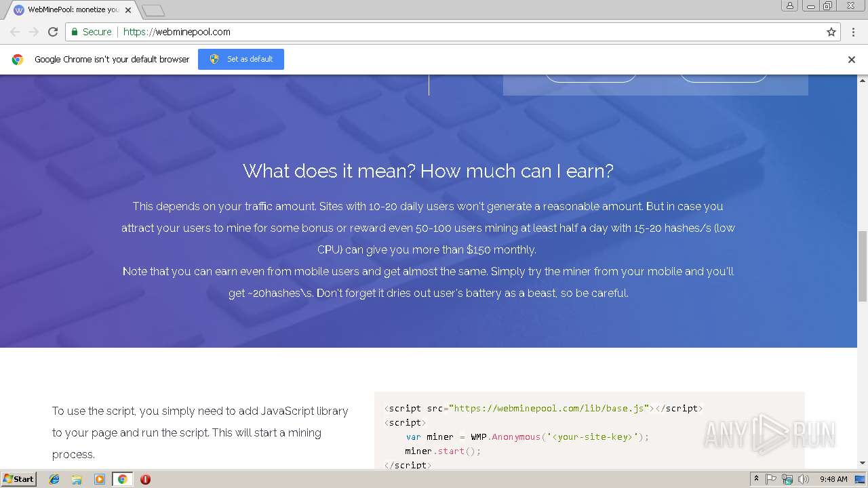Click the 'var miner = WMP.Anonymous' code line

[528, 436]
